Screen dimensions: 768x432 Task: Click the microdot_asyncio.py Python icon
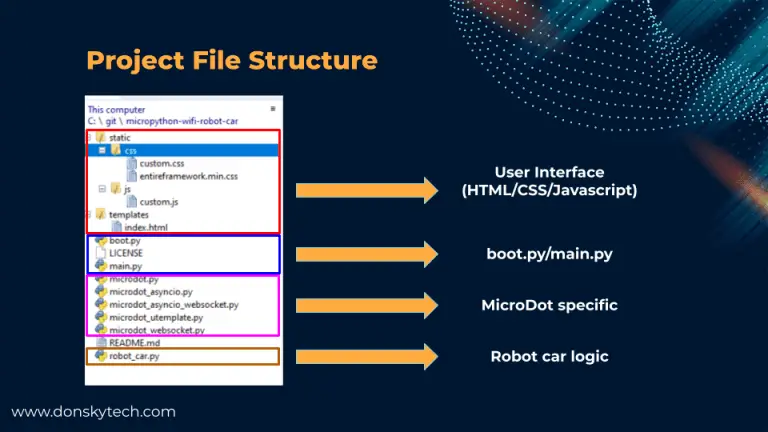coord(100,292)
